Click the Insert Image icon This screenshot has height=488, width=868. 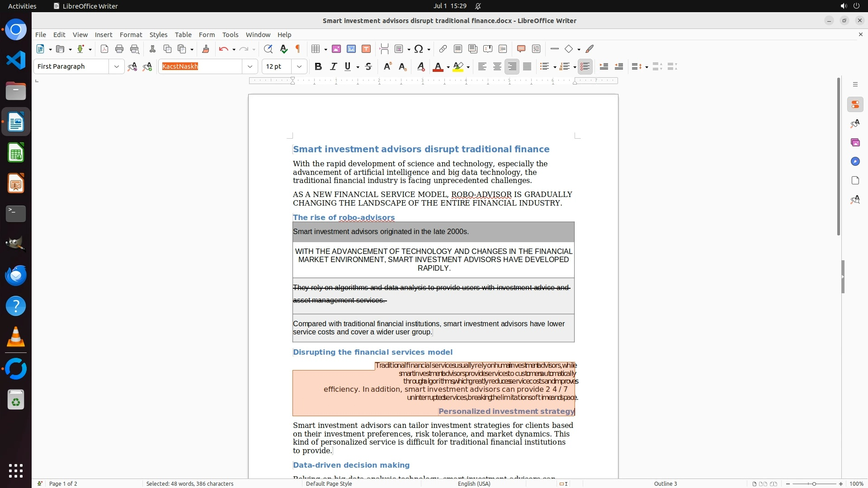tap(336, 49)
